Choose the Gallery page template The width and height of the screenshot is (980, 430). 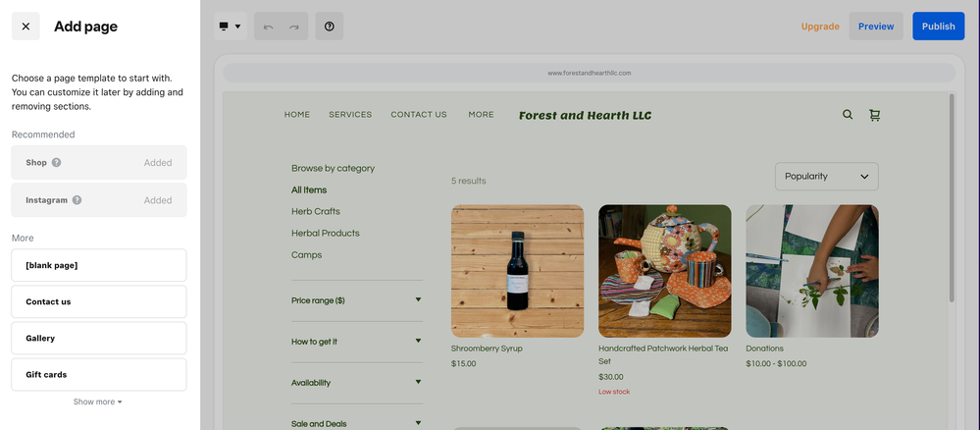(99, 338)
